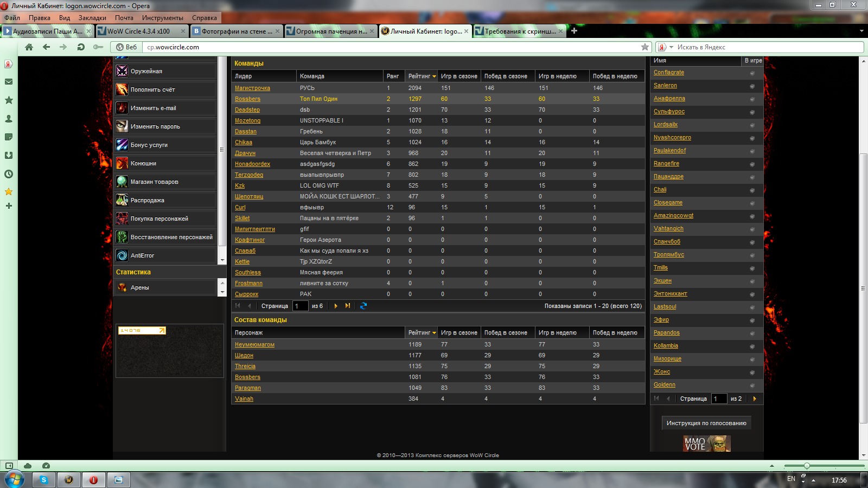The width and height of the screenshot is (868, 488).
Task: Open Skype from Windows taskbar
Action: (43, 480)
